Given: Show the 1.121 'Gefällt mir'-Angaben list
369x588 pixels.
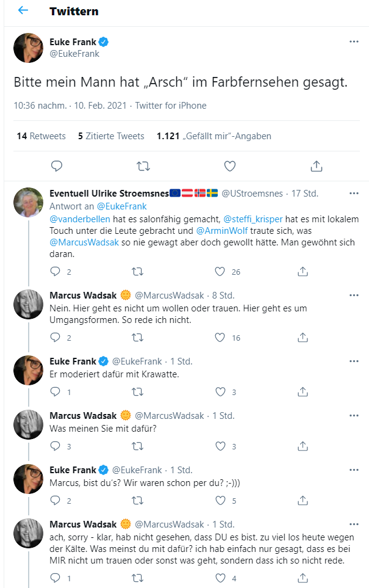Looking at the screenshot, I should click(213, 136).
